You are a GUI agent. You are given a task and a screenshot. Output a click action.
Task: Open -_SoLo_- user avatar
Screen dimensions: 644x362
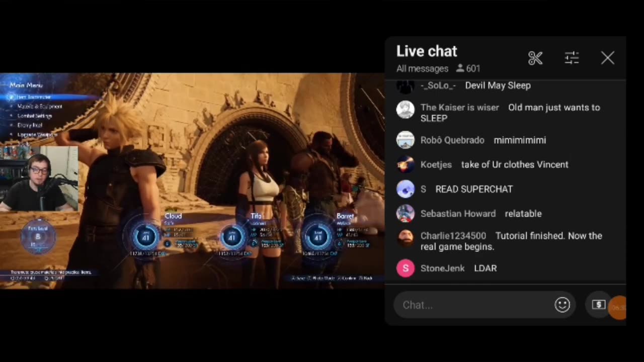tap(405, 86)
